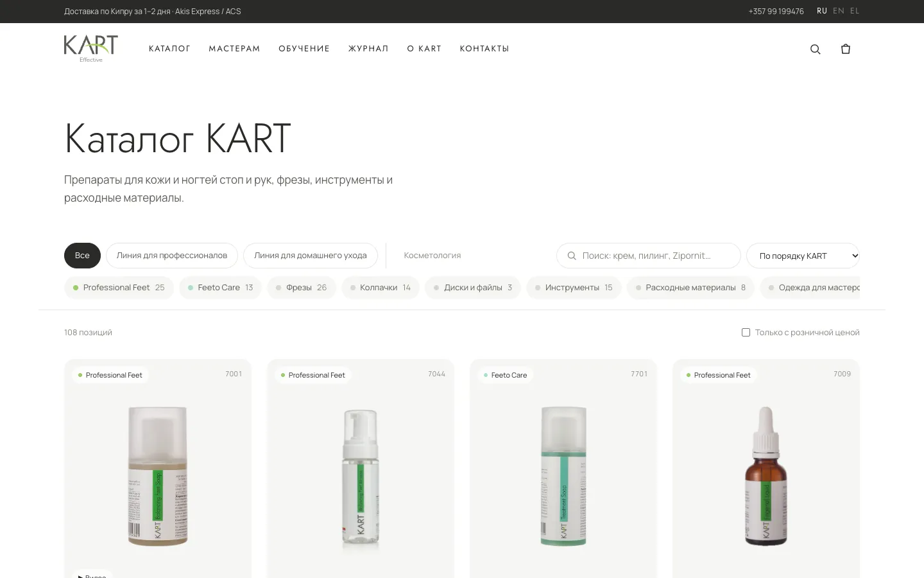The image size is (924, 578).
Task: Filter by Professional Feet category chip
Action: tap(119, 288)
